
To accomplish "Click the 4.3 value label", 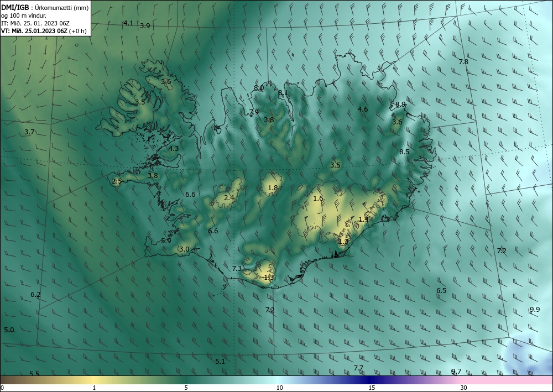I will pyautogui.click(x=174, y=148).
